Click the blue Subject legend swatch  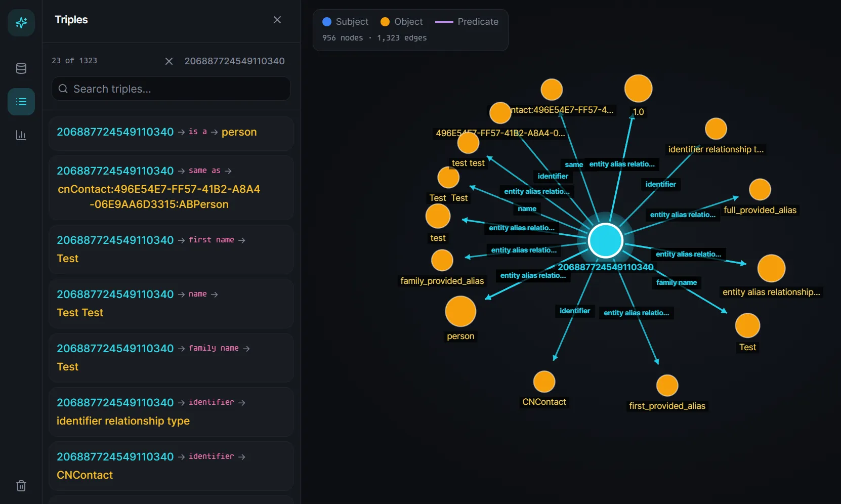point(327,22)
